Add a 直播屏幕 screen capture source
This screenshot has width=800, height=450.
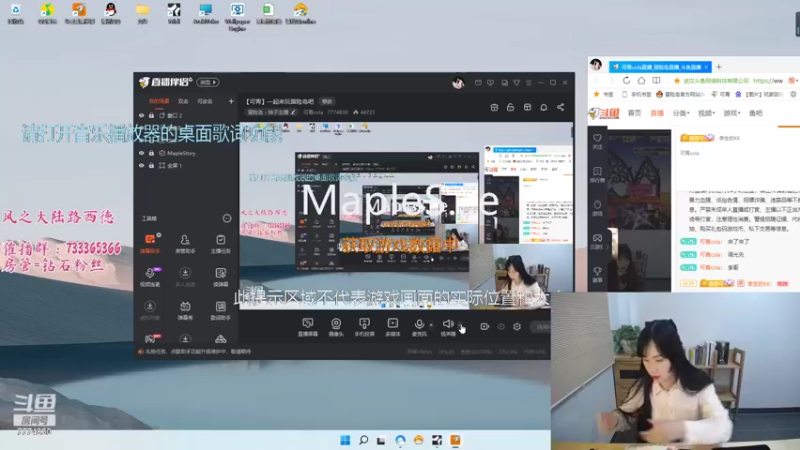[308, 327]
